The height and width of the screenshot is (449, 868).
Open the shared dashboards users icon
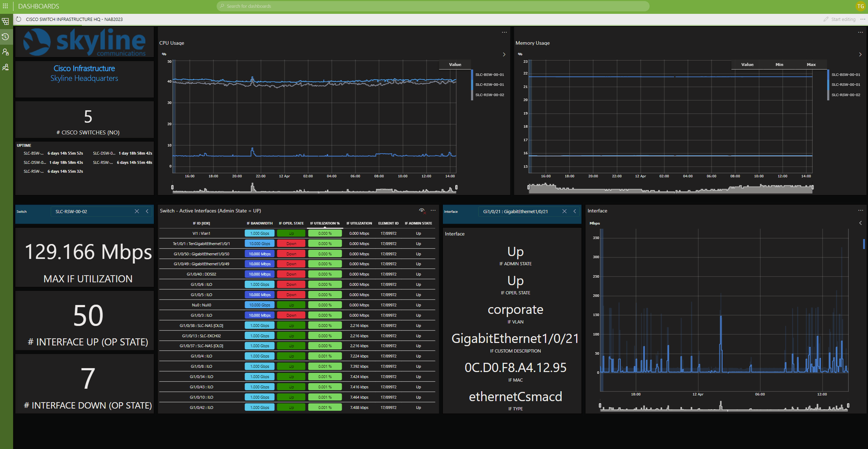tap(5, 67)
